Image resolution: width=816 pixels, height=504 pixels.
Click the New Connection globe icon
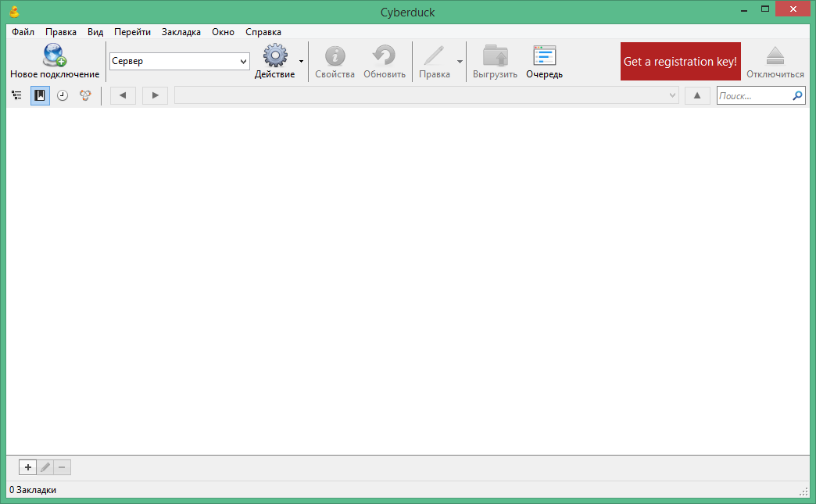point(55,55)
